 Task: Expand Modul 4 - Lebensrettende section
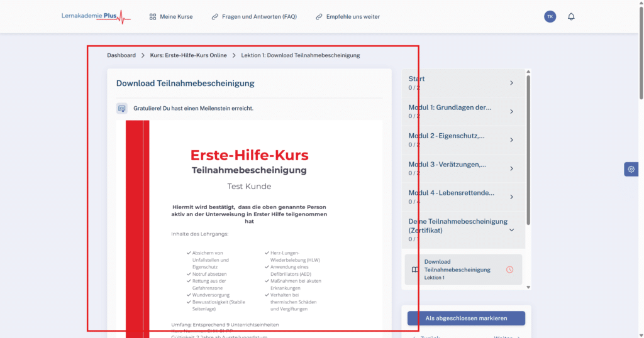tap(464, 197)
